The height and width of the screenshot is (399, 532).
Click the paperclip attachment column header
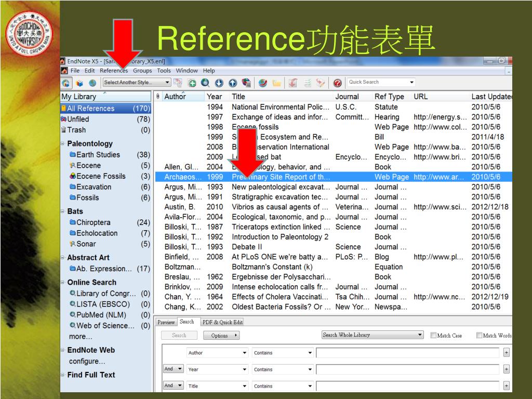tap(158, 97)
